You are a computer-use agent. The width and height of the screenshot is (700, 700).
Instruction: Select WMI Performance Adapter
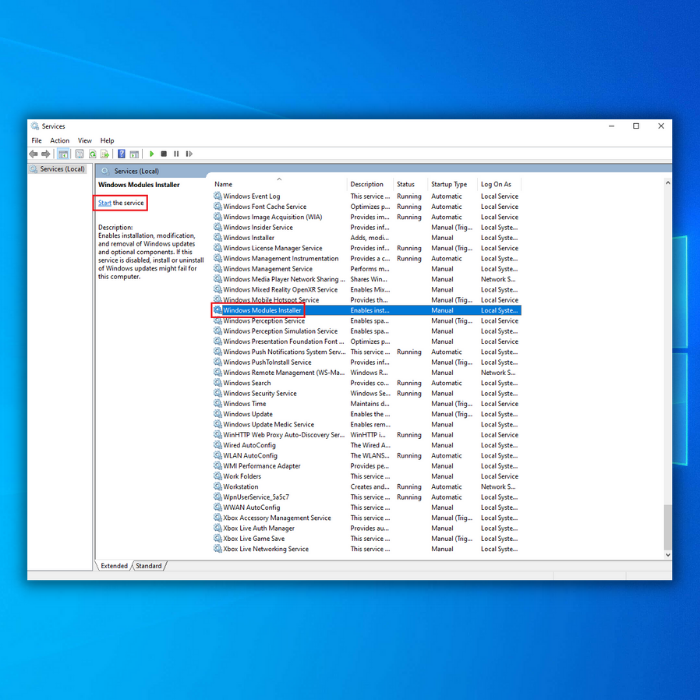point(367,466)
